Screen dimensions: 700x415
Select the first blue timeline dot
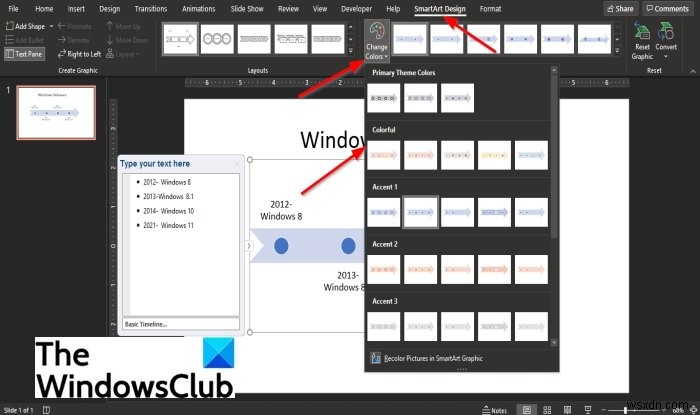[281, 246]
